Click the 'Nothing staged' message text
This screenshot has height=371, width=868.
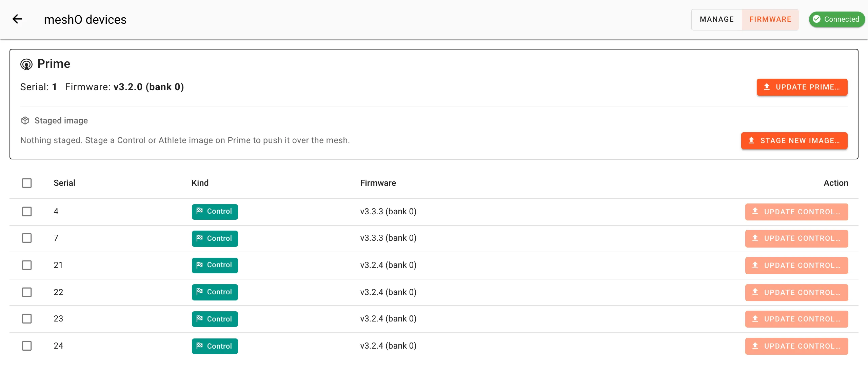185,140
